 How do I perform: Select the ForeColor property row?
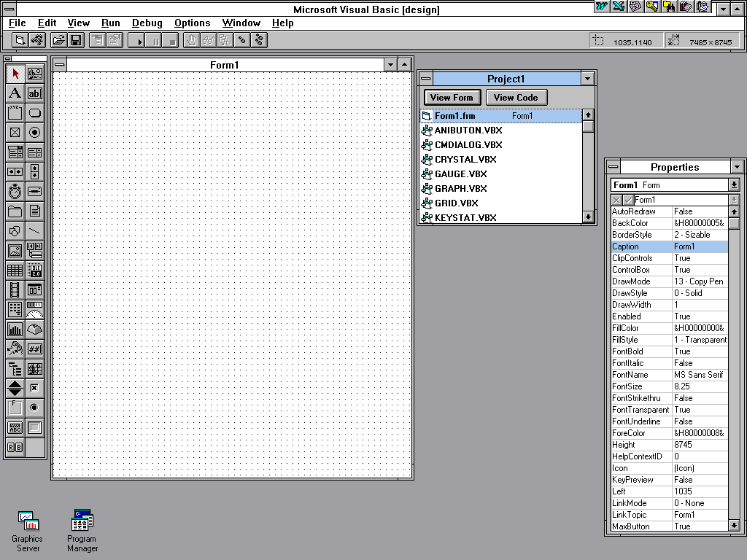pos(670,433)
